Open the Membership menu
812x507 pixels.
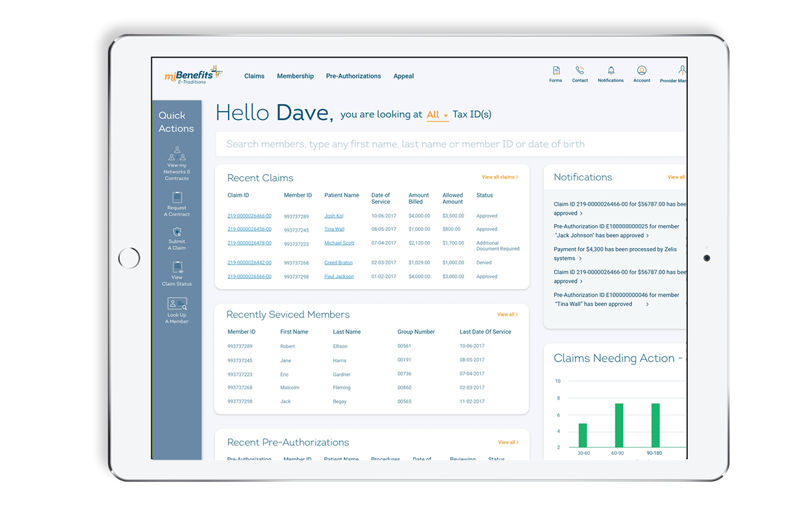pyautogui.click(x=295, y=76)
